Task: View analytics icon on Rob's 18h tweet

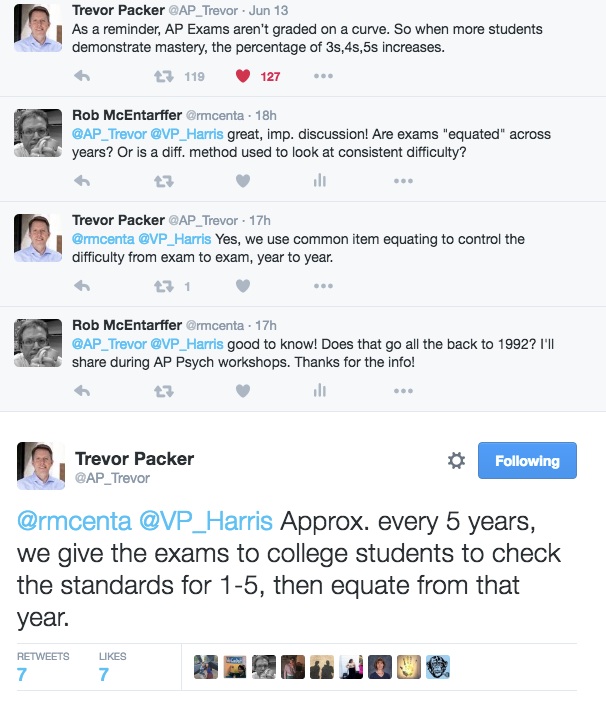Action: pyautogui.click(x=320, y=180)
